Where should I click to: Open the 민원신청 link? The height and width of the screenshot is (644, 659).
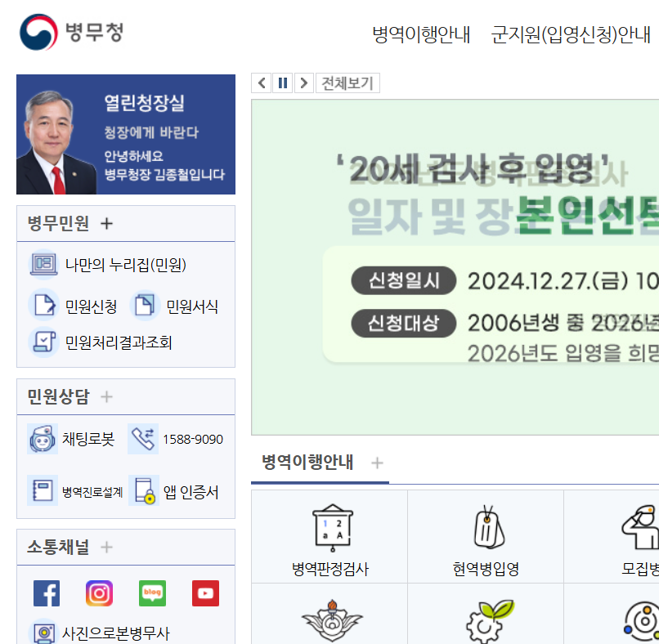click(x=92, y=306)
